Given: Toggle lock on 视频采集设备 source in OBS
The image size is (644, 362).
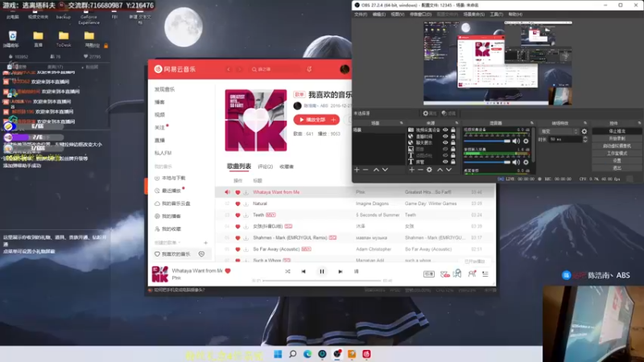Looking at the screenshot, I should pos(453,130).
